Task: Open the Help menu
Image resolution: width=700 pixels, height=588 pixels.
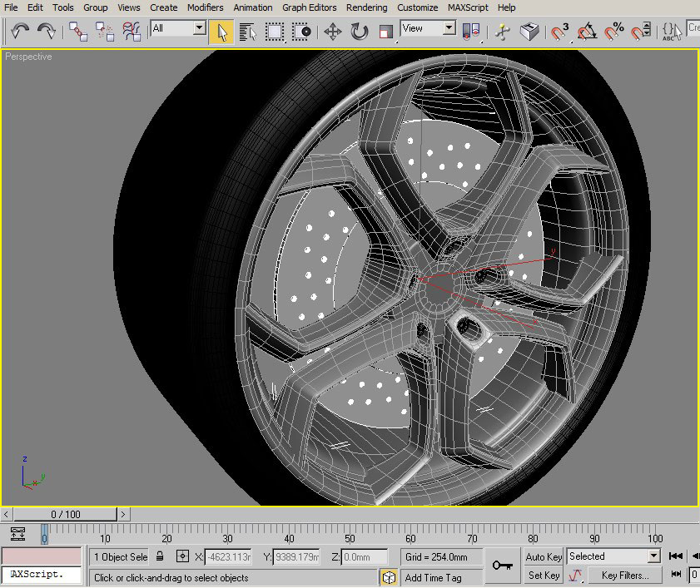Action: tap(506, 7)
